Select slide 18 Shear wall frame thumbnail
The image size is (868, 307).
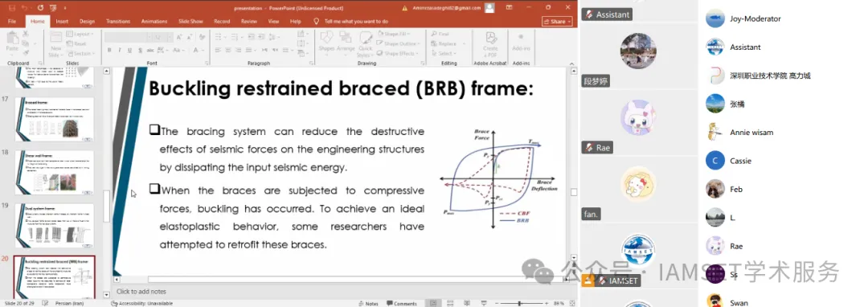55,173
